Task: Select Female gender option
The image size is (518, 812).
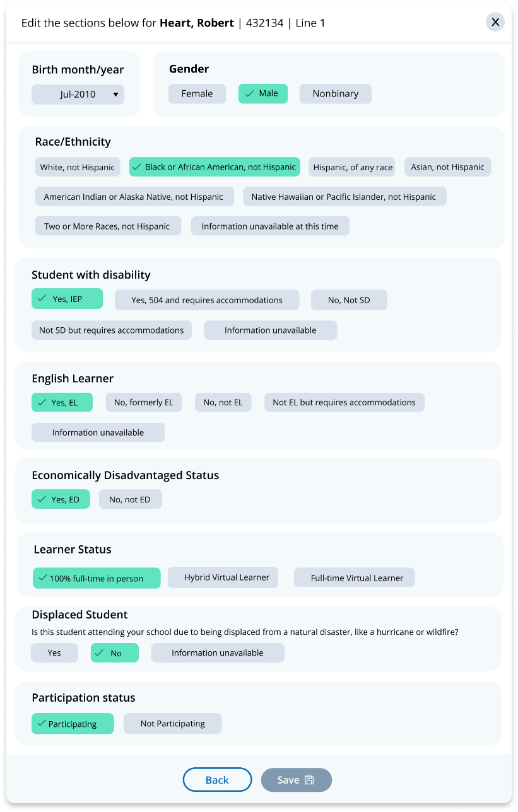Action: click(197, 93)
